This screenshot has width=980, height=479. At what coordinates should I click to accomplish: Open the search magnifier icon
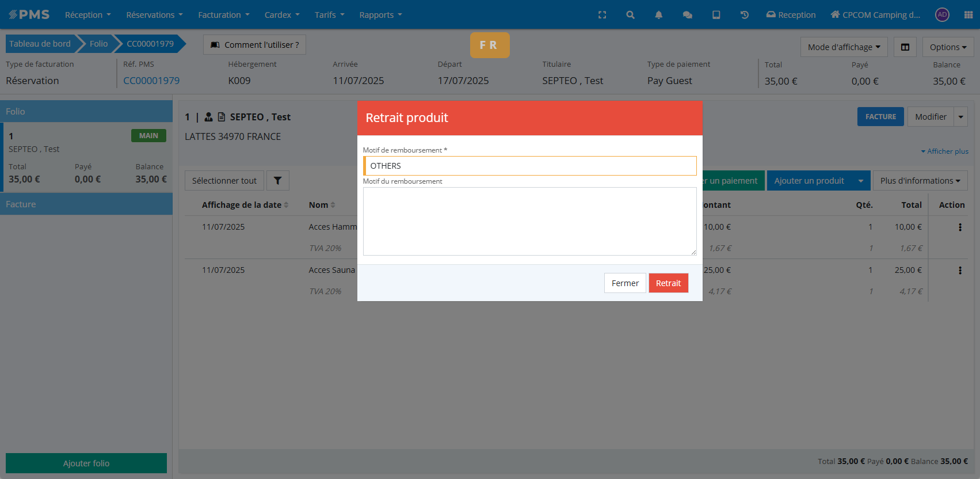click(630, 15)
